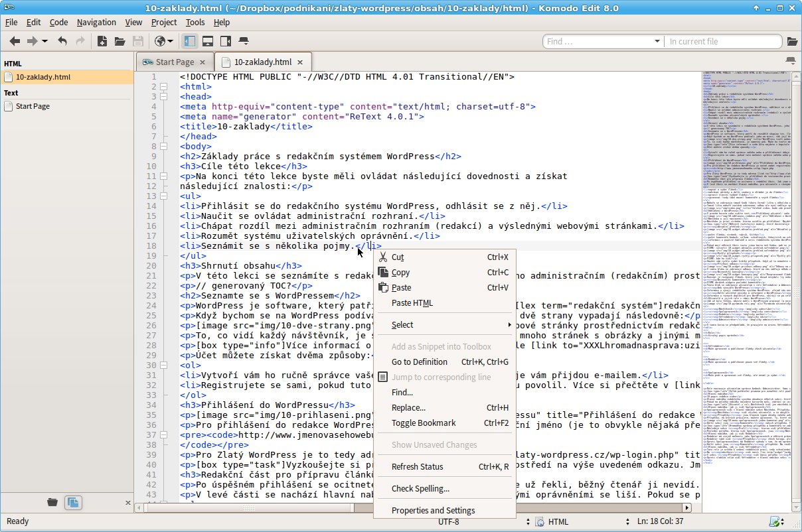The width and height of the screenshot is (802, 532).
Task: Toggle the left pane visibility
Action: pos(190,41)
